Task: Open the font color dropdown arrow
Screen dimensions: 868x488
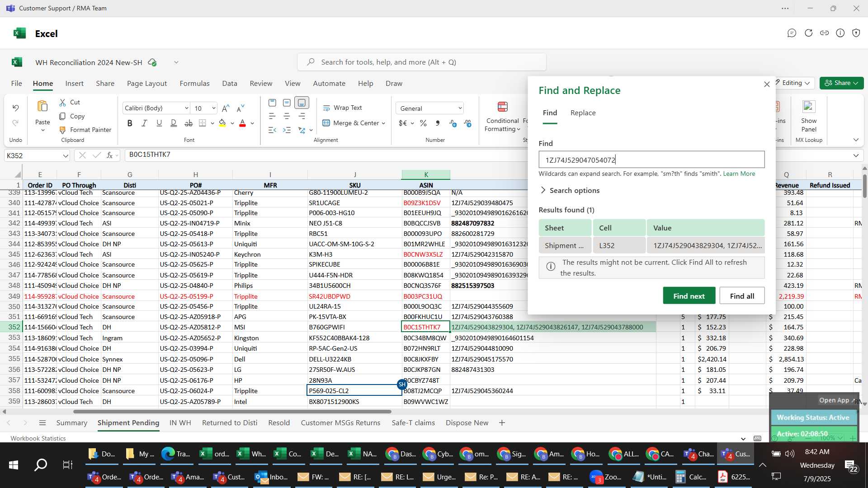Action: point(252,123)
